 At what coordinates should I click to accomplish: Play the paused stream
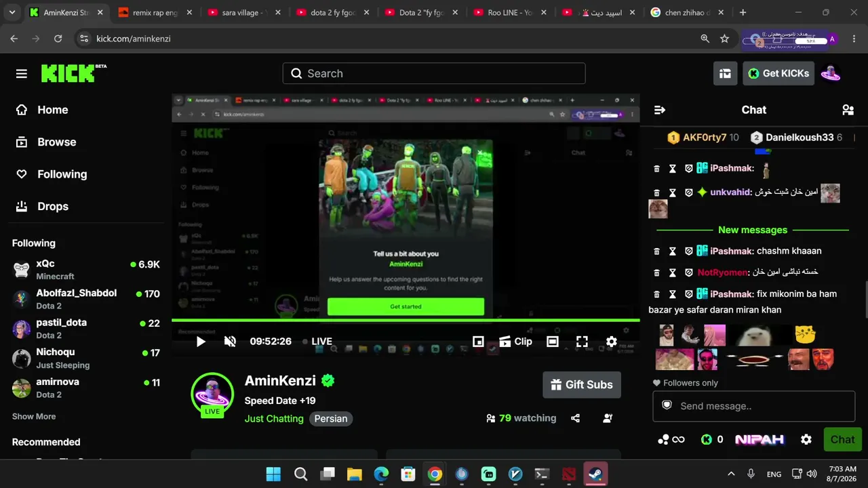click(x=201, y=342)
